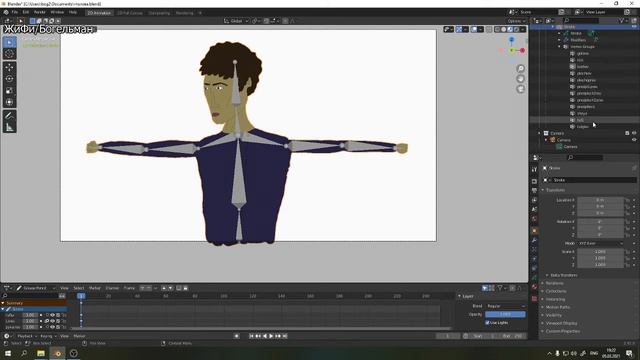The height and width of the screenshot is (360, 640).
Task: Activate the Move tool
Action: click(9, 67)
